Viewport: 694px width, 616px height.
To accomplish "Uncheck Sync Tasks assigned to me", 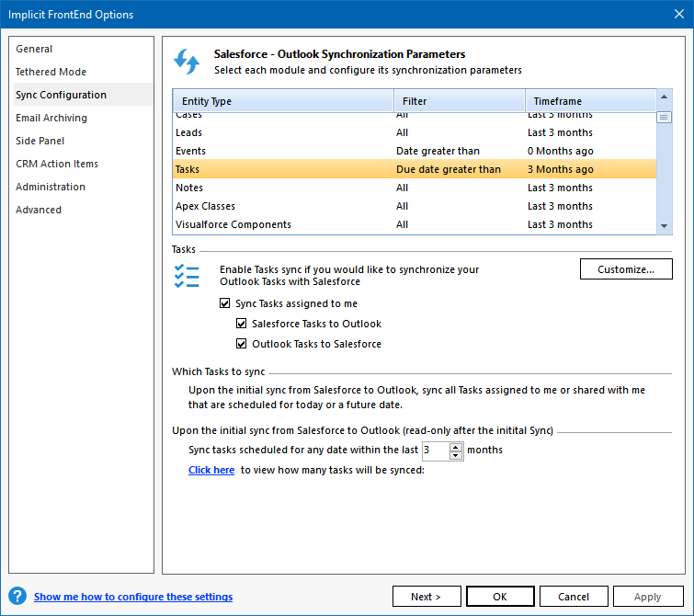I will point(225,303).
